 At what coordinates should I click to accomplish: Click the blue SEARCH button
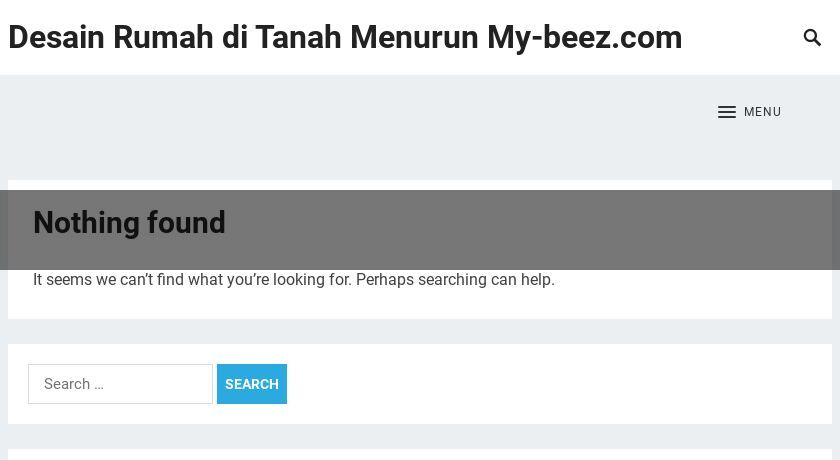point(252,384)
